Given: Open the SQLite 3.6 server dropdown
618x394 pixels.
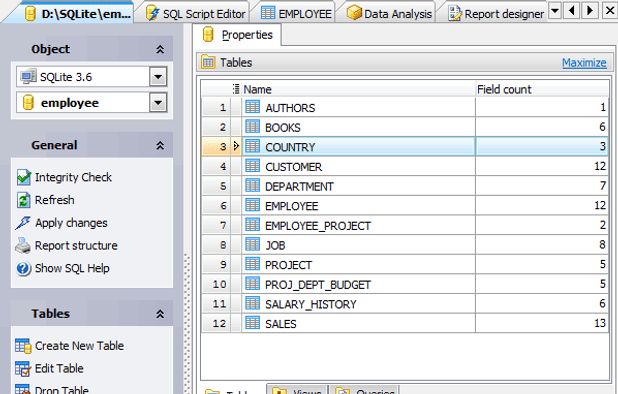Looking at the screenshot, I should click(x=158, y=76).
